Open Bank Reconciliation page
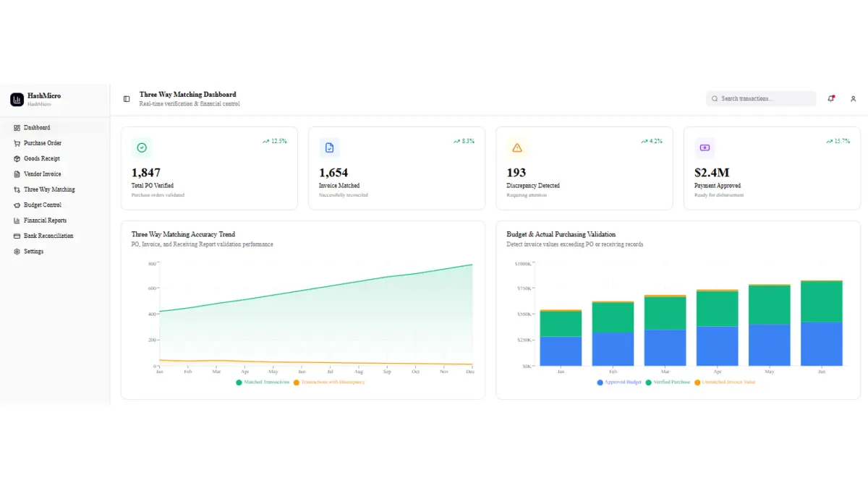This screenshot has width=868, height=488. 48,236
